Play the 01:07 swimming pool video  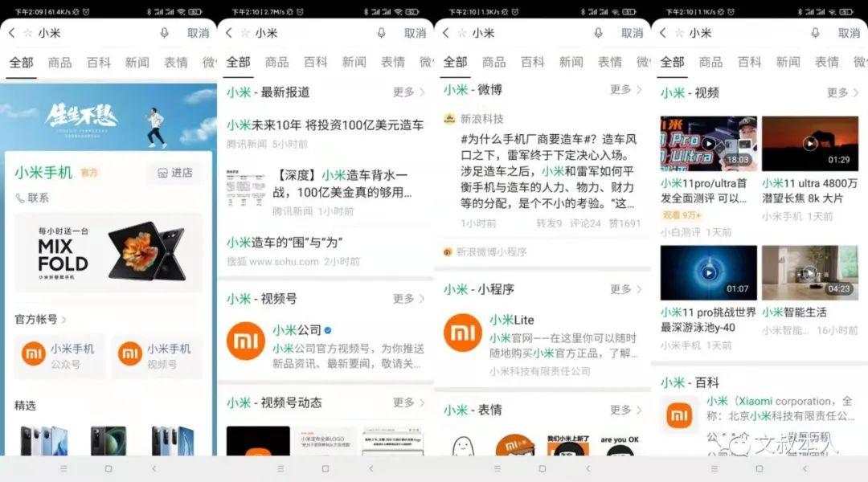coord(709,273)
